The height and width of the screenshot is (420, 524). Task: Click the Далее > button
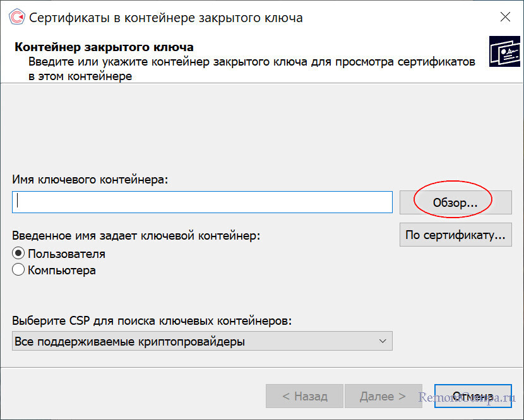(383, 397)
